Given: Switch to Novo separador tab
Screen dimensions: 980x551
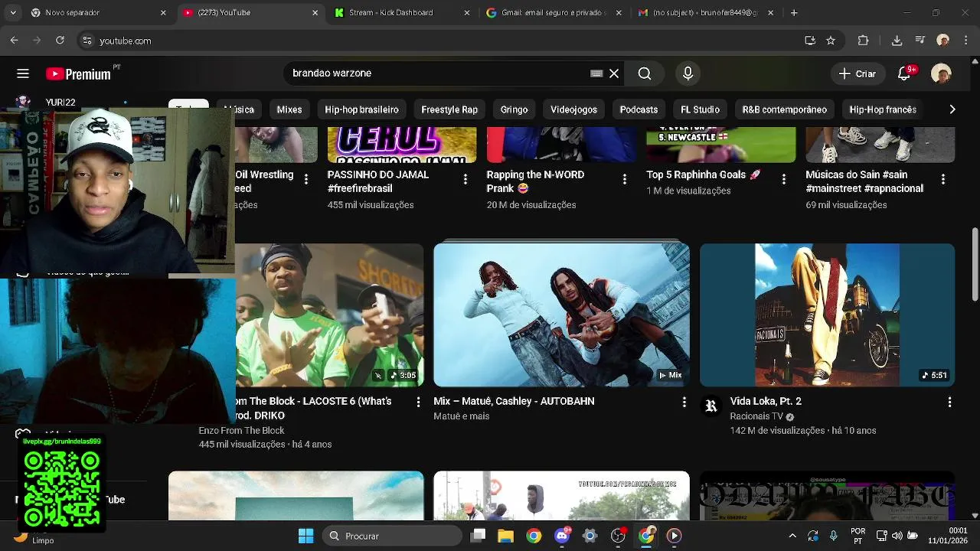Looking at the screenshot, I should 97,13.
